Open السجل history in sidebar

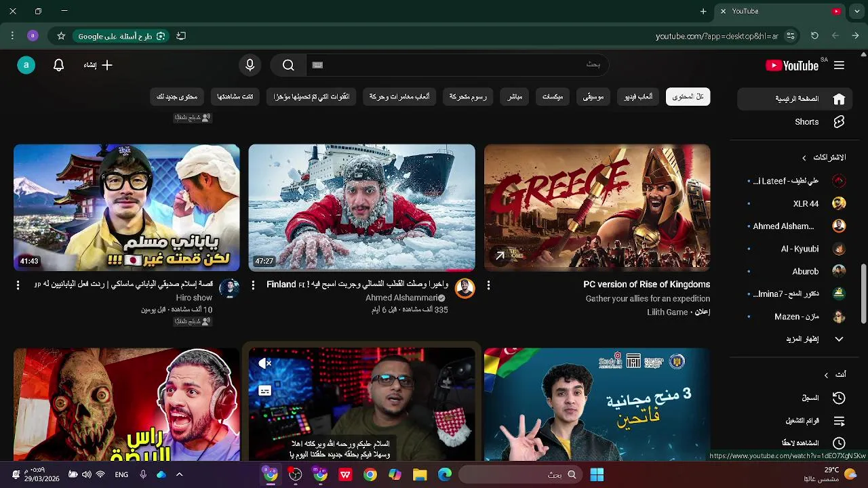click(x=795, y=398)
